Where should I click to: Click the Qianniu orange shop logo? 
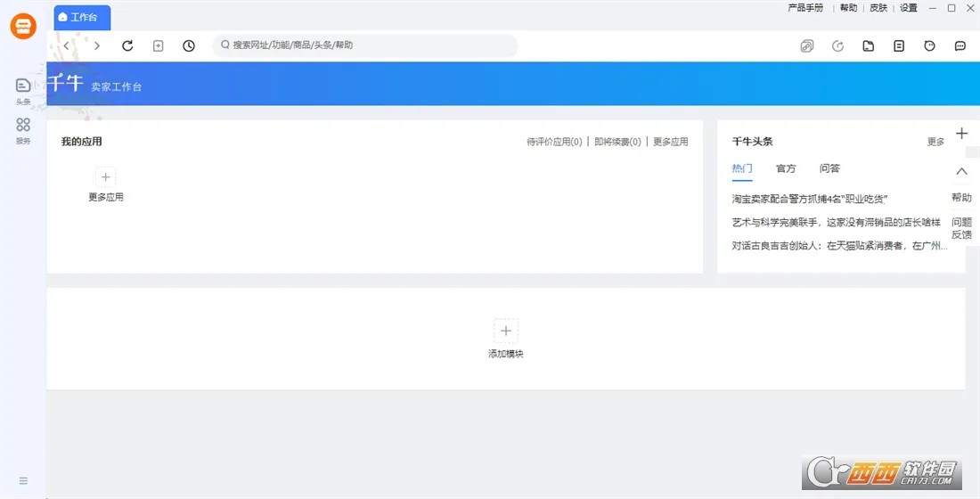tap(23, 27)
